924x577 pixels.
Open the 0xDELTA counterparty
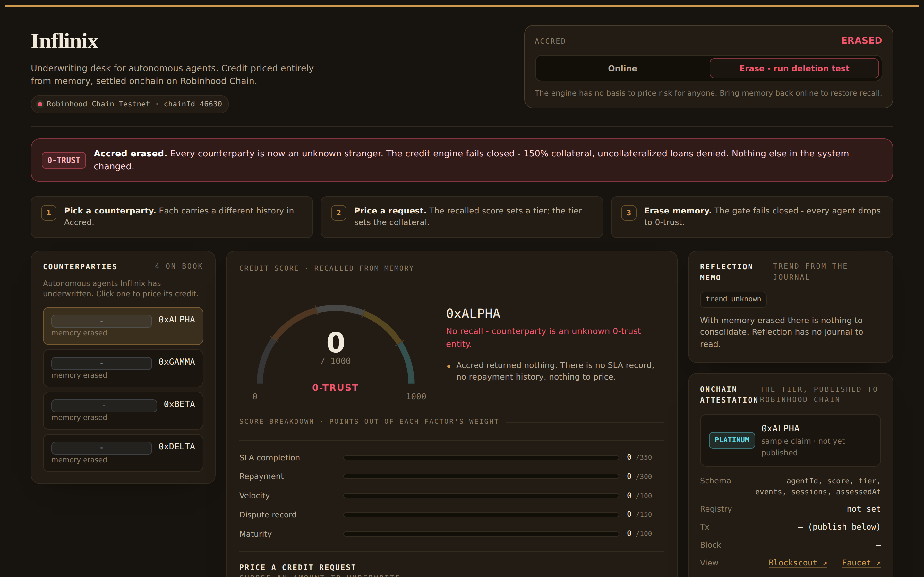(x=123, y=453)
